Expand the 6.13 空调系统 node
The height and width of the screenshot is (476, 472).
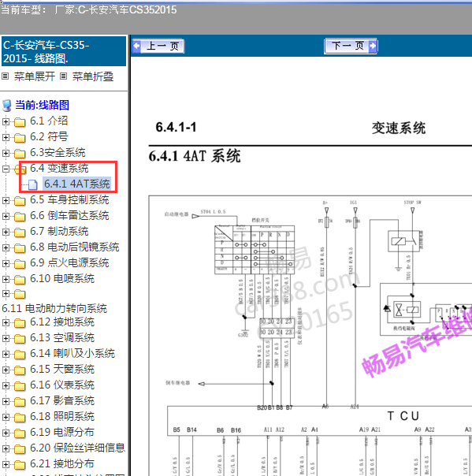tap(6, 338)
